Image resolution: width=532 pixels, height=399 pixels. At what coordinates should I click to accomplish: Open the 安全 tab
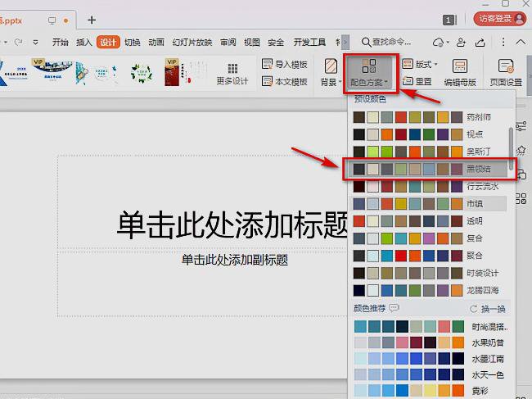[276, 42]
